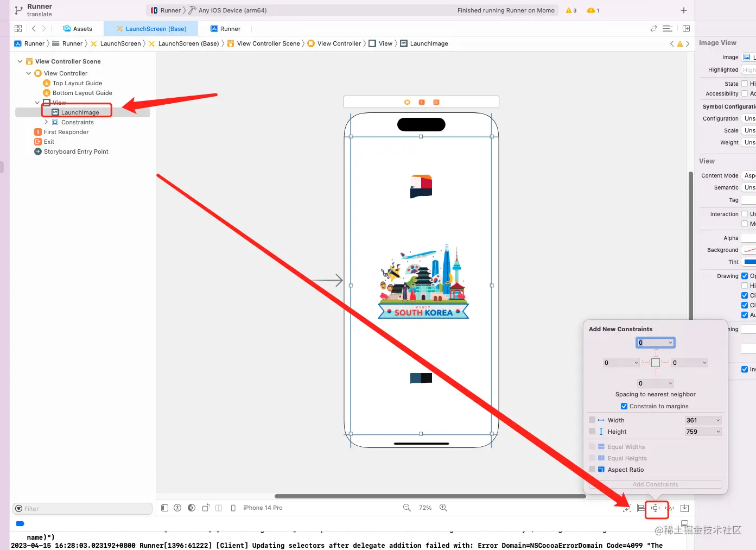756x550 pixels.
Task: Click View Controller Scene in jump bar
Action: coord(264,43)
